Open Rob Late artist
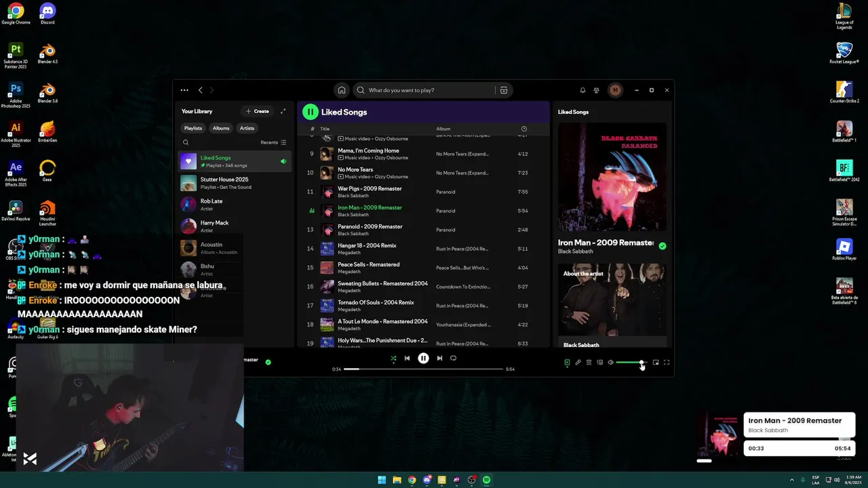Screen dimensions: 868x488 [x=235, y=205]
